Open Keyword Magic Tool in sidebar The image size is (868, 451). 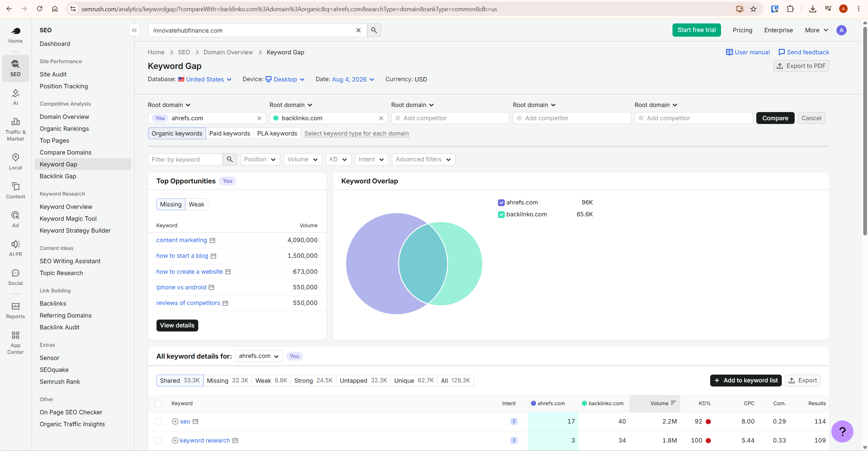[68, 219]
